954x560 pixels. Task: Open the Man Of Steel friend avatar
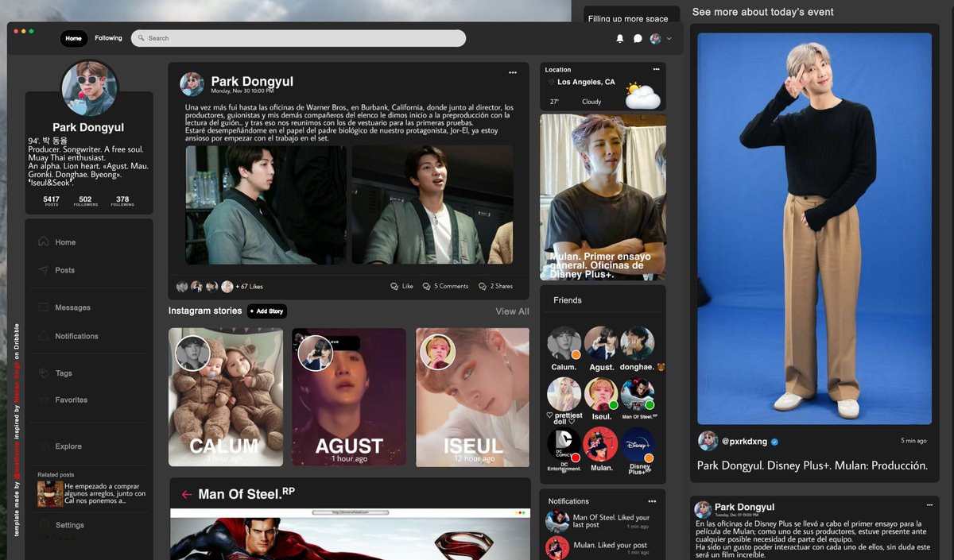tap(638, 394)
